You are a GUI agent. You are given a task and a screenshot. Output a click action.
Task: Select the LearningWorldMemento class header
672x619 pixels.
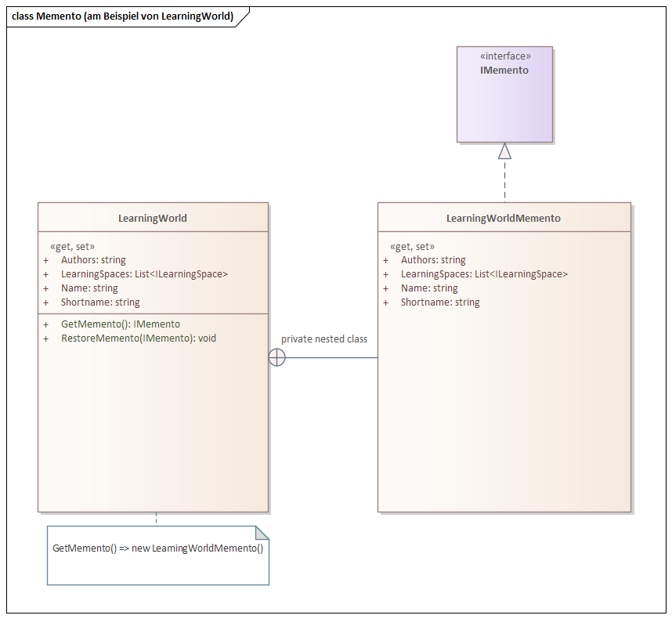505,218
